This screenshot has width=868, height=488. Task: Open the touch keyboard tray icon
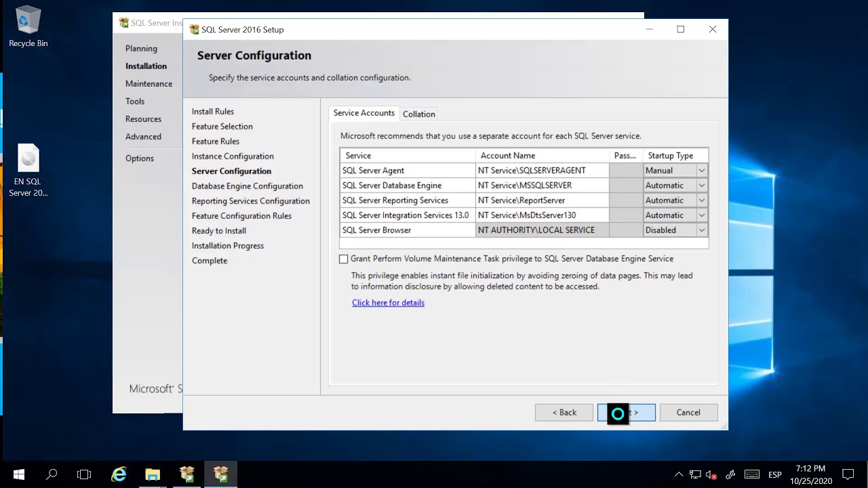pyautogui.click(x=751, y=474)
